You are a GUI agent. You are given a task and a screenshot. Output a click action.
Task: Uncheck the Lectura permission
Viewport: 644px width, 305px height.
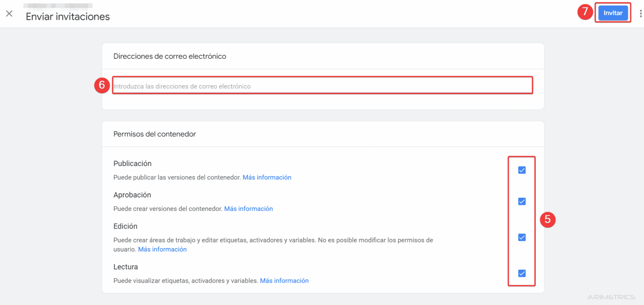(x=522, y=273)
